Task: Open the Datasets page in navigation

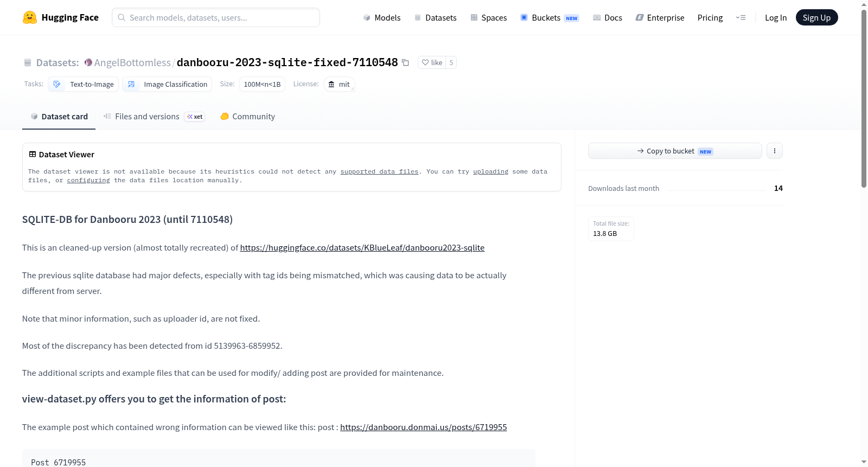Action: 435,17
